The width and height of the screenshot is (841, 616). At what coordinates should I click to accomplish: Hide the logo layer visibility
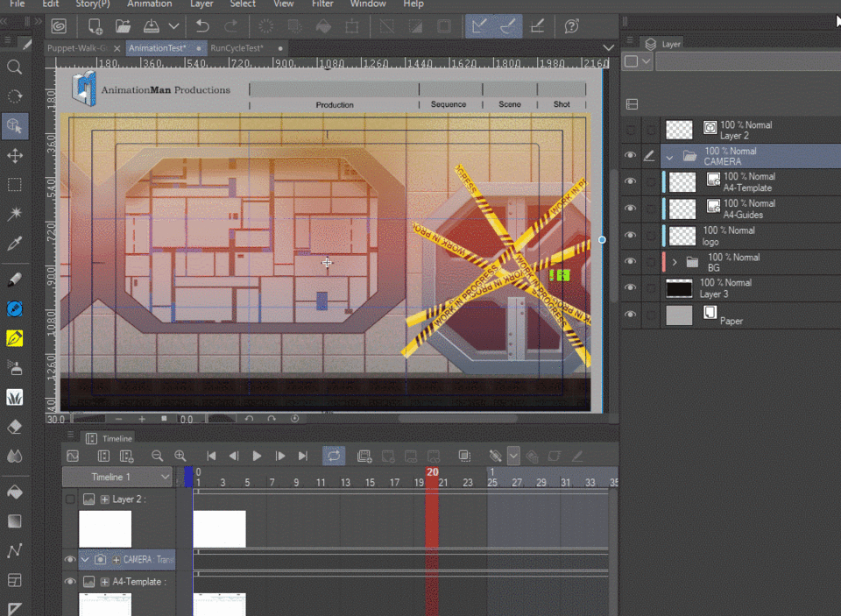coord(630,235)
